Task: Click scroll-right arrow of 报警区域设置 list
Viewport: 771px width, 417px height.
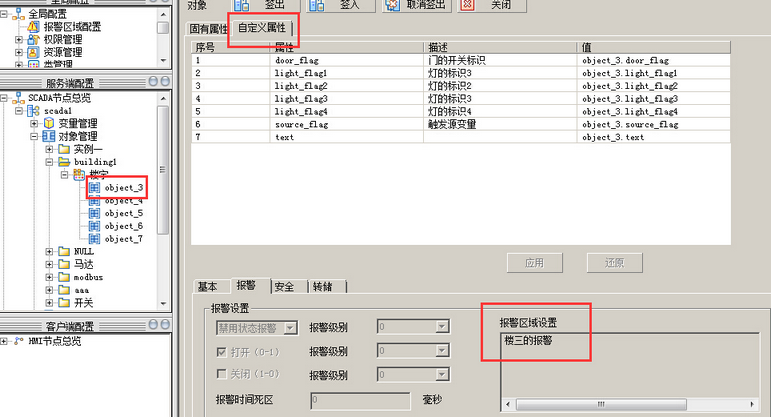Action: coord(752,404)
